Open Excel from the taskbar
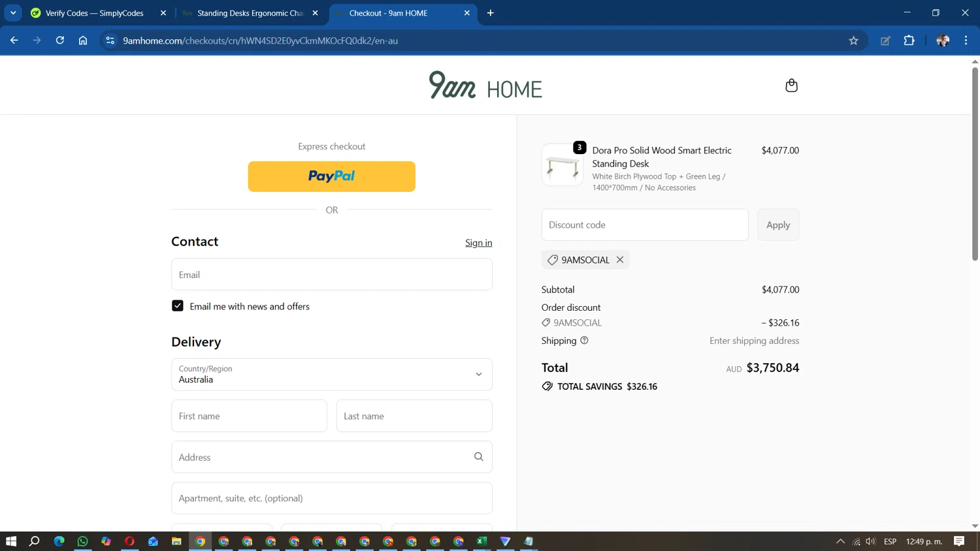 click(482, 541)
